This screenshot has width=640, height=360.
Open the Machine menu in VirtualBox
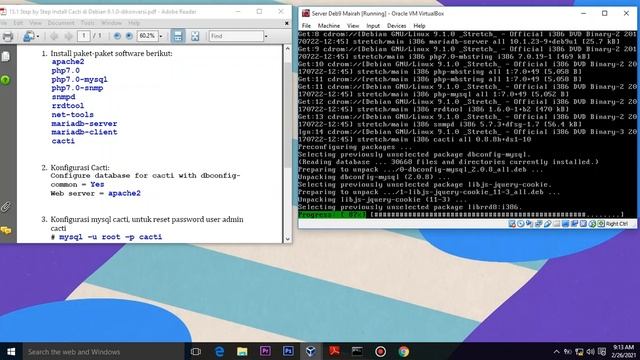(329, 26)
